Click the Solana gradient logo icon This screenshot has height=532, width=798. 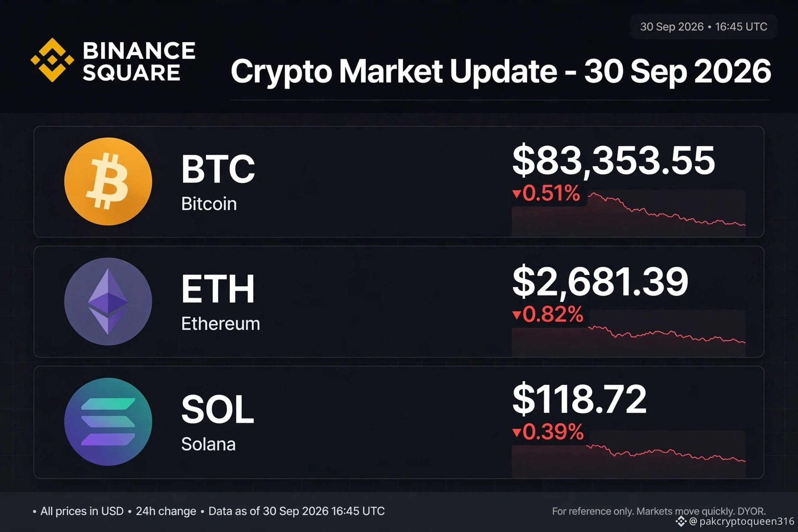[108, 421]
